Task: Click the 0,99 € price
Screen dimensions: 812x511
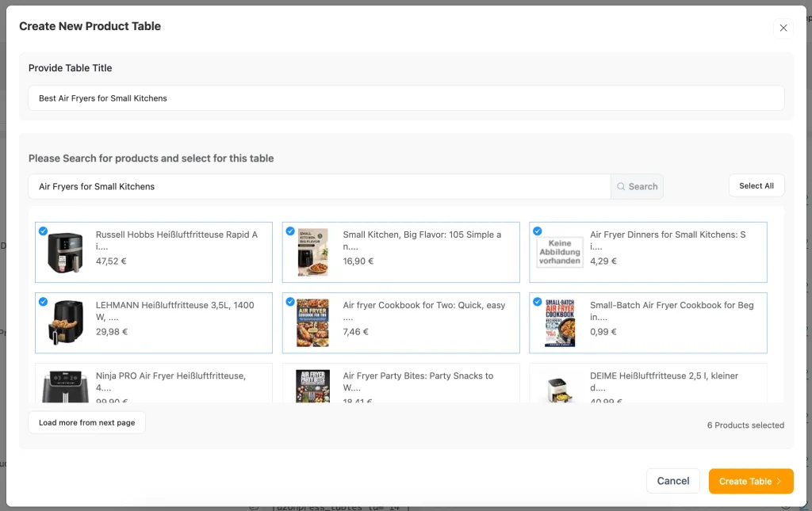Action: (x=603, y=332)
